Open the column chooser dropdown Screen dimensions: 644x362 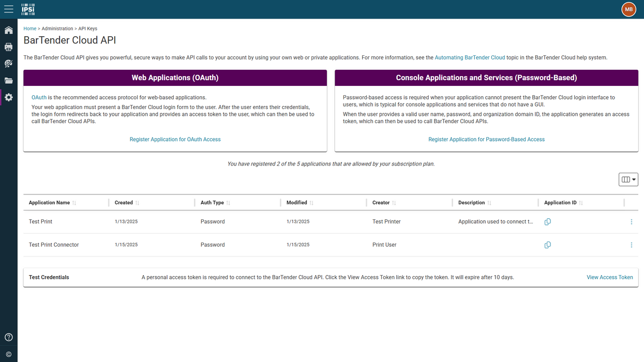click(628, 179)
